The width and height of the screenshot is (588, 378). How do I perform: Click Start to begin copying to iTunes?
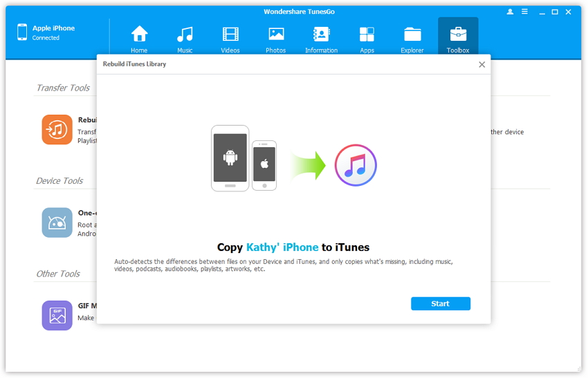point(440,303)
